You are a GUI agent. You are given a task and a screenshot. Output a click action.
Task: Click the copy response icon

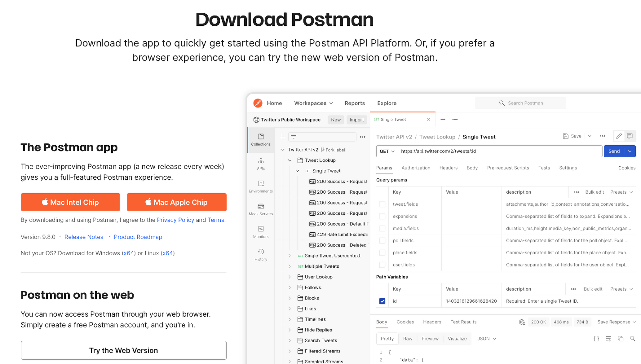click(x=621, y=339)
